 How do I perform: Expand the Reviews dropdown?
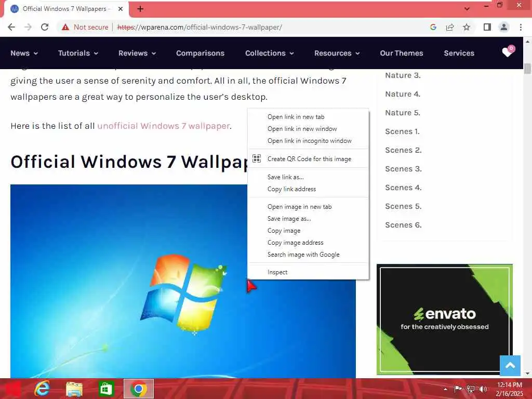pyautogui.click(x=137, y=54)
